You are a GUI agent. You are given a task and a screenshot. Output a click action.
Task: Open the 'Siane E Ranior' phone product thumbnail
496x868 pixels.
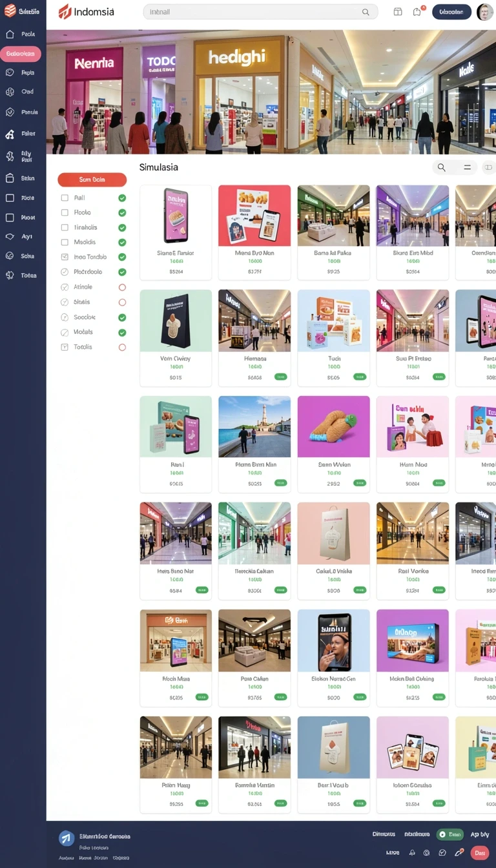pyautogui.click(x=176, y=216)
